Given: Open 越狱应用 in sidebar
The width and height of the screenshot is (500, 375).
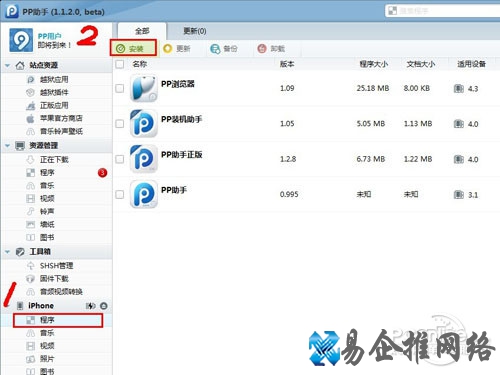Looking at the screenshot, I should [x=54, y=79].
